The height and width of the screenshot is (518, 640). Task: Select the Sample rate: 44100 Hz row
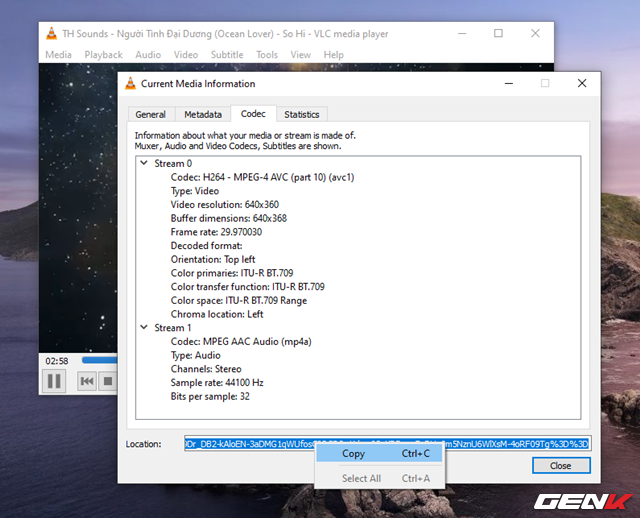tap(217, 382)
